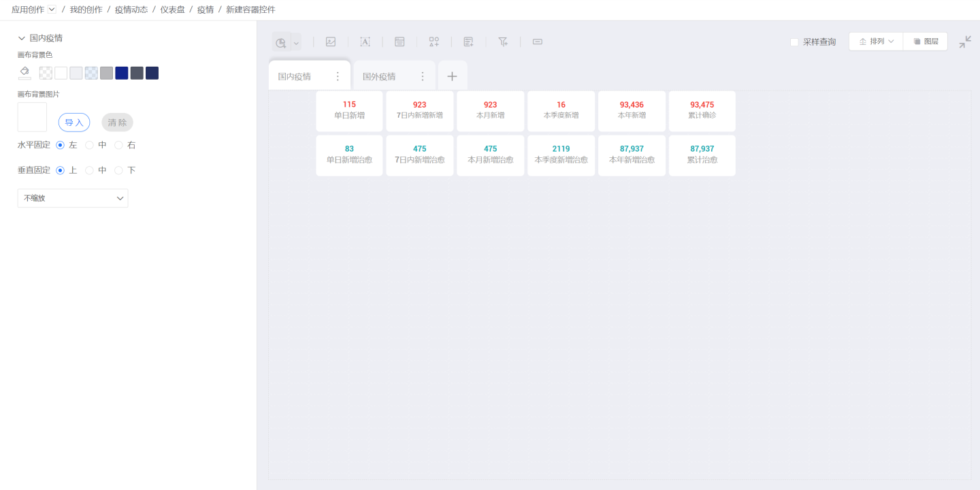Click the add shapes widget icon

click(x=434, y=42)
